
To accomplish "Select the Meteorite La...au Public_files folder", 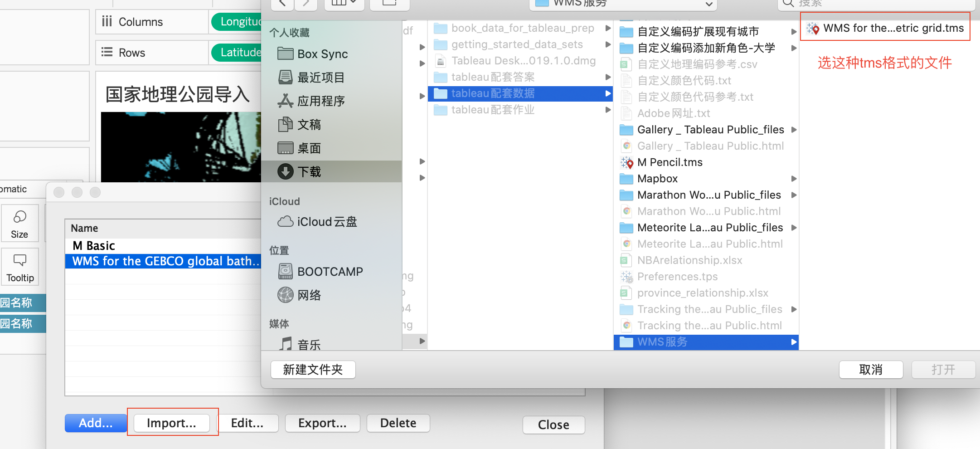I will pos(706,228).
